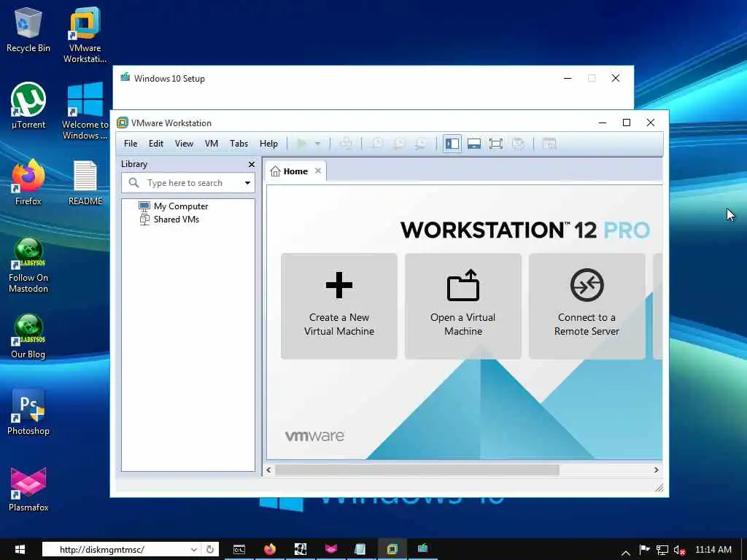Click the Library search magnifier icon

(x=134, y=183)
